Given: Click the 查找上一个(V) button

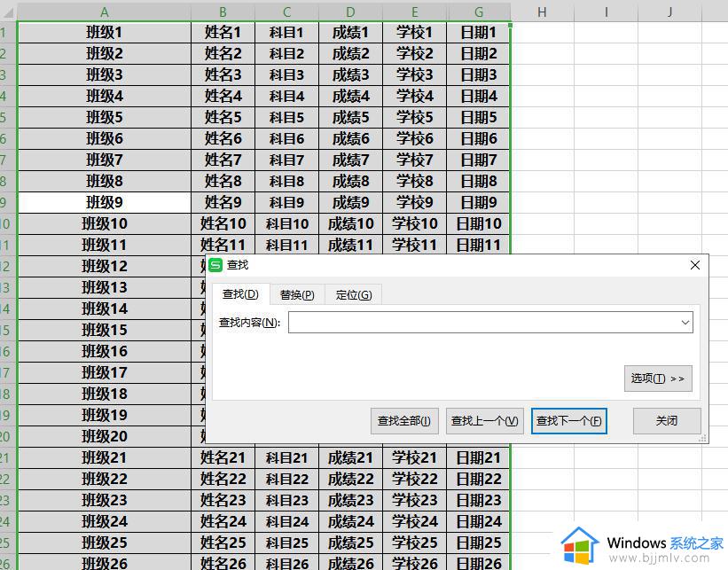Looking at the screenshot, I should (x=485, y=421).
